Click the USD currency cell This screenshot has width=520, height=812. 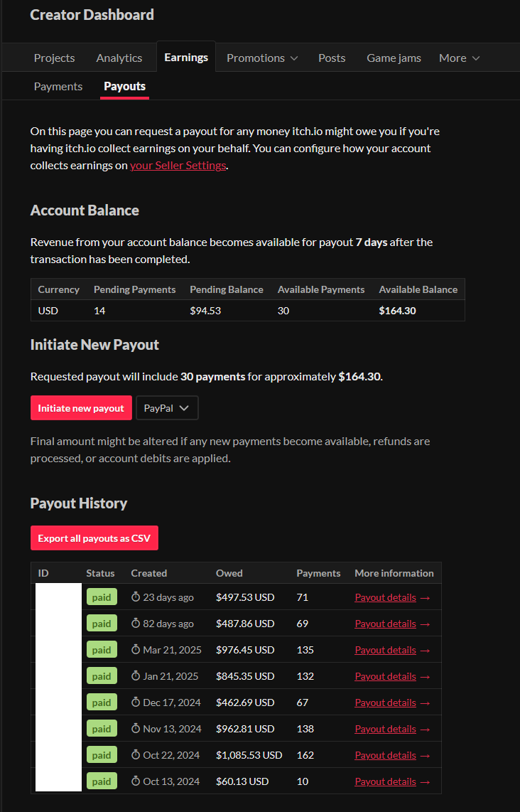[48, 311]
